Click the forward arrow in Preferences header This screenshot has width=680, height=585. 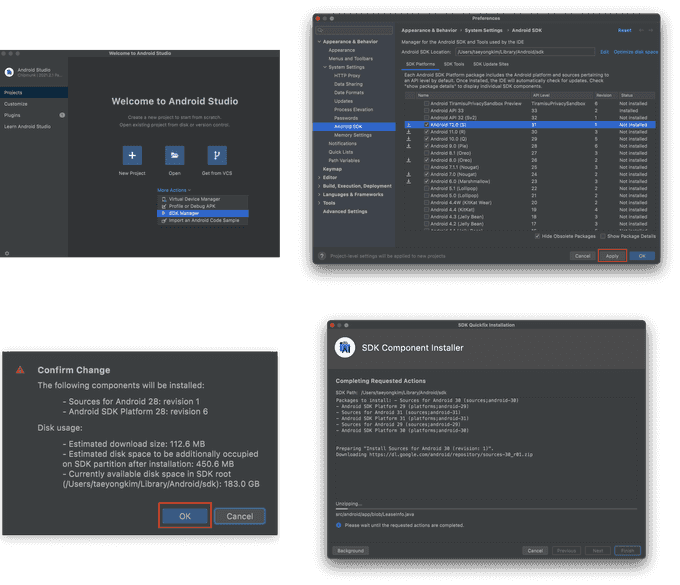[x=651, y=30]
